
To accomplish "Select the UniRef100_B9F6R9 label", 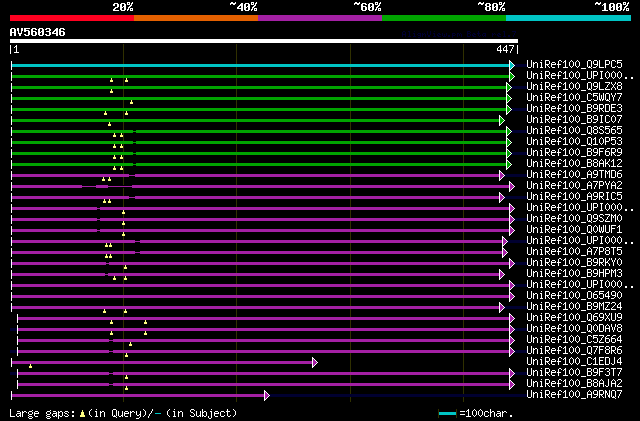I will click(x=574, y=153).
